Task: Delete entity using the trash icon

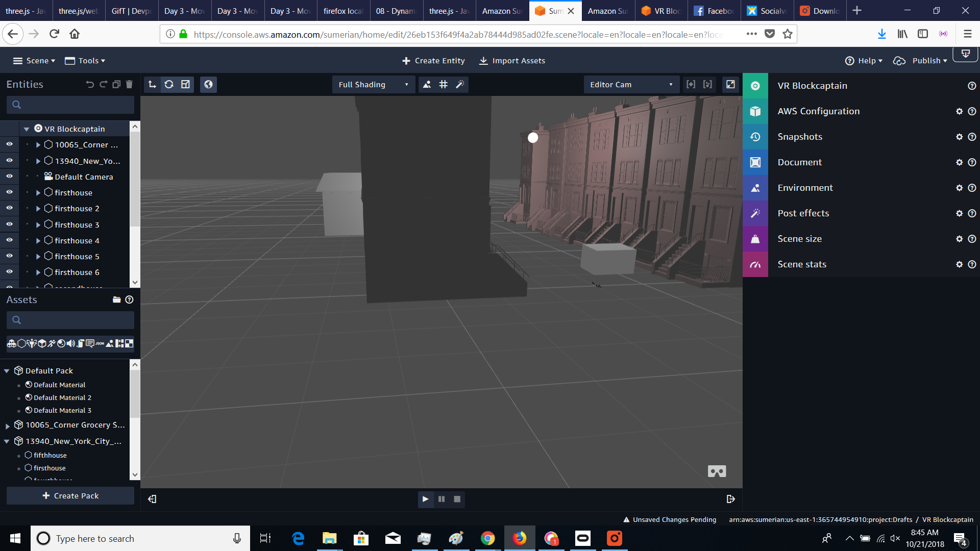Action: pos(129,85)
